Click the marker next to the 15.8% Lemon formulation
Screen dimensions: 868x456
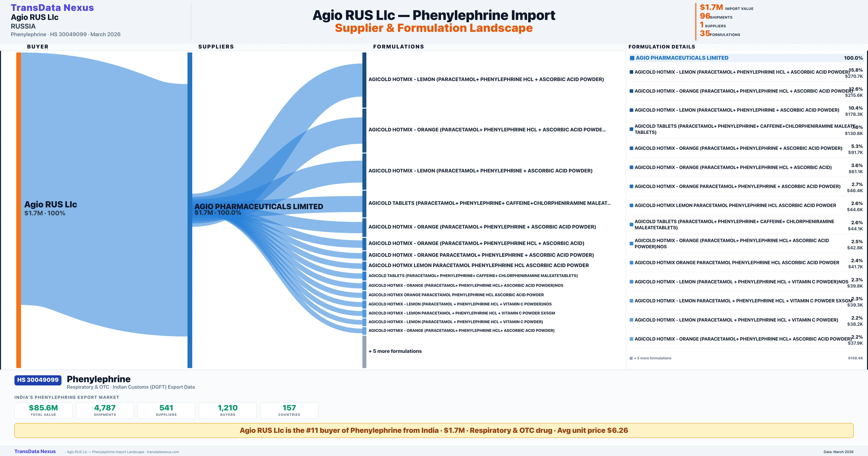tap(631, 72)
